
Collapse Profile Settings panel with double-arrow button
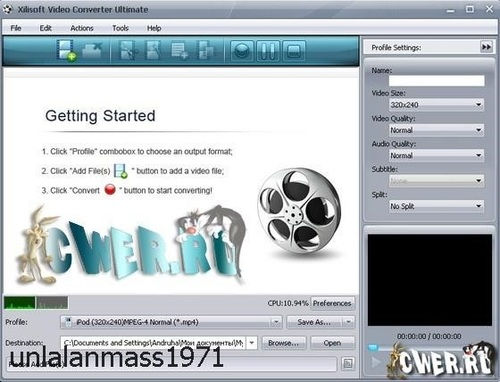[486, 47]
